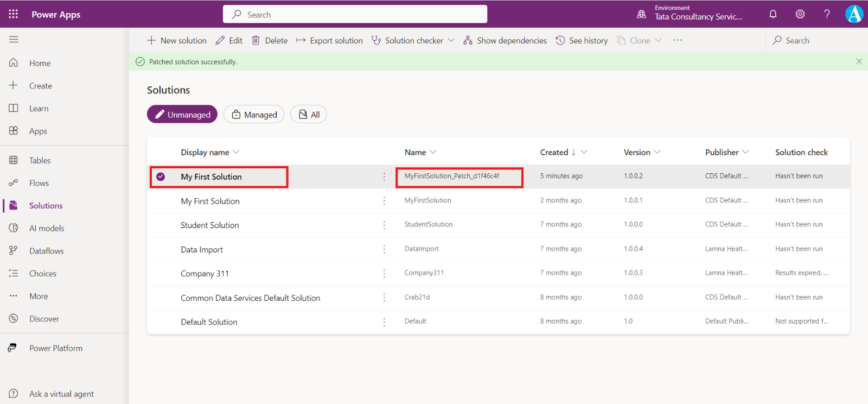This screenshot has height=404, width=868.
Task: Click the Delete trash icon button
Action: (270, 41)
